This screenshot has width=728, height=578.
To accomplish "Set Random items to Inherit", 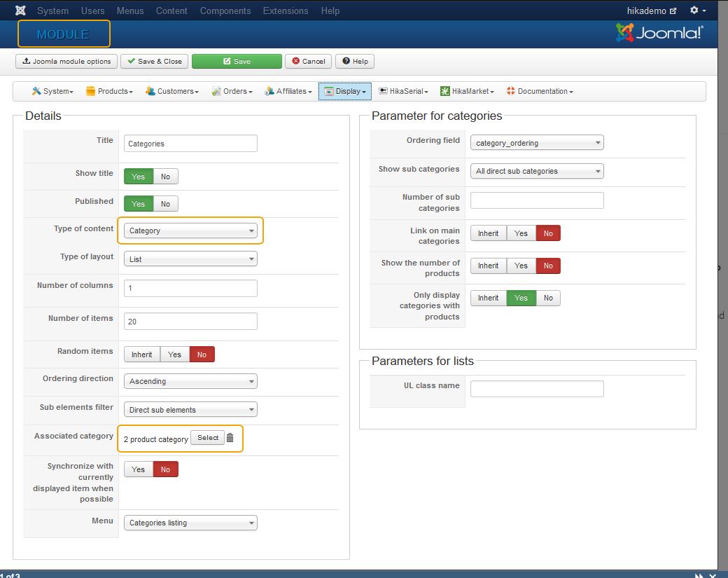I will pyautogui.click(x=141, y=355).
